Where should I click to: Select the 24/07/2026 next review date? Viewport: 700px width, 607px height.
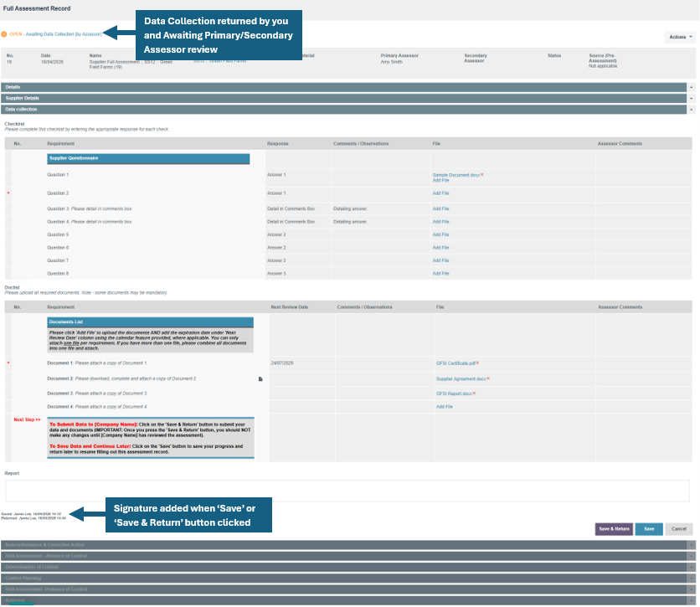point(282,363)
